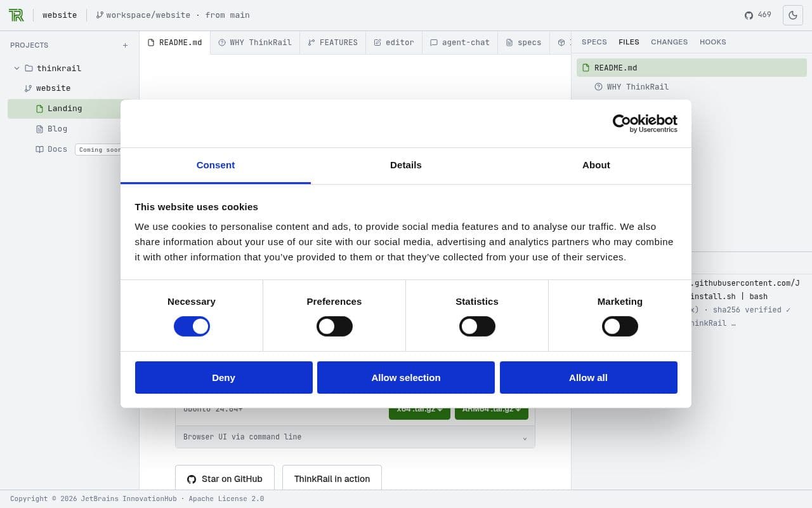
Task: Click the branch icon beside website in sidebar
Action: pos(28,88)
